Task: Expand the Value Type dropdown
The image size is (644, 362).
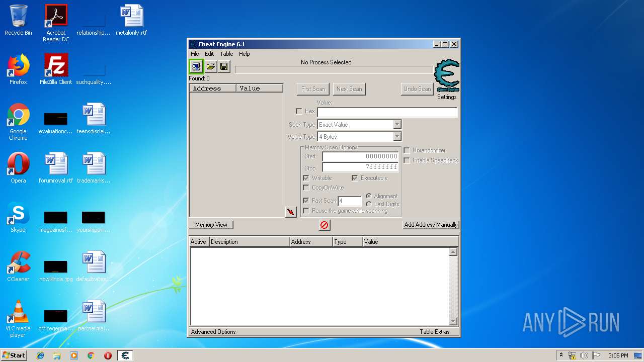Action: [x=397, y=137]
